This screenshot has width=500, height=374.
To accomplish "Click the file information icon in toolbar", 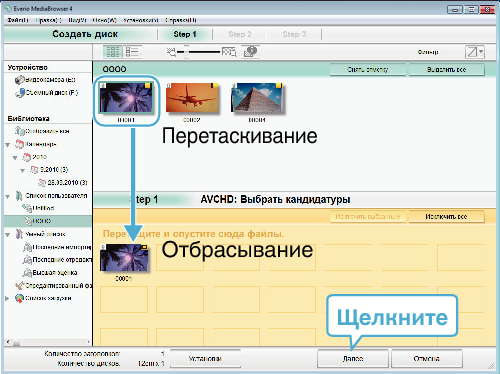I will coord(251,52).
